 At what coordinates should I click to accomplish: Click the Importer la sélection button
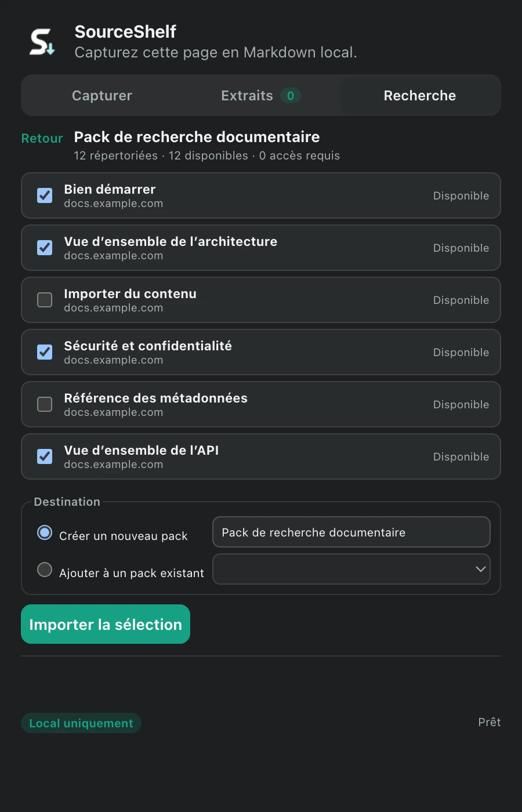click(106, 624)
